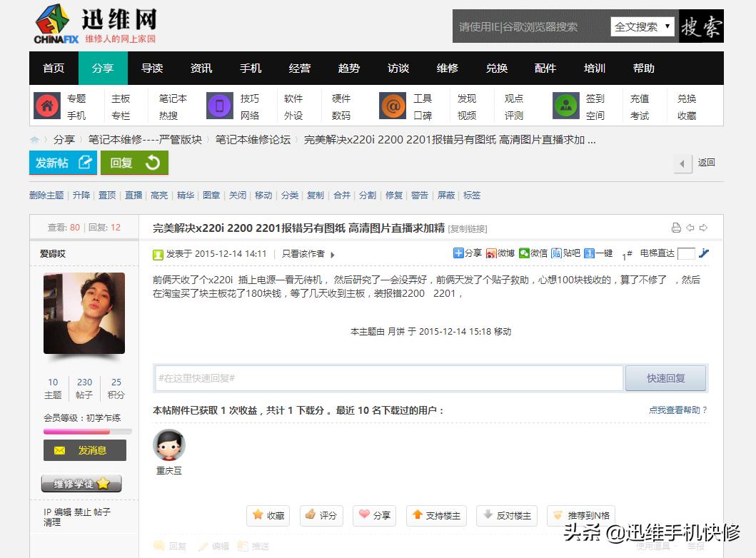This screenshot has width=756, height=558.
Task: Go to breadcrumb home icon
Action: coord(35,140)
